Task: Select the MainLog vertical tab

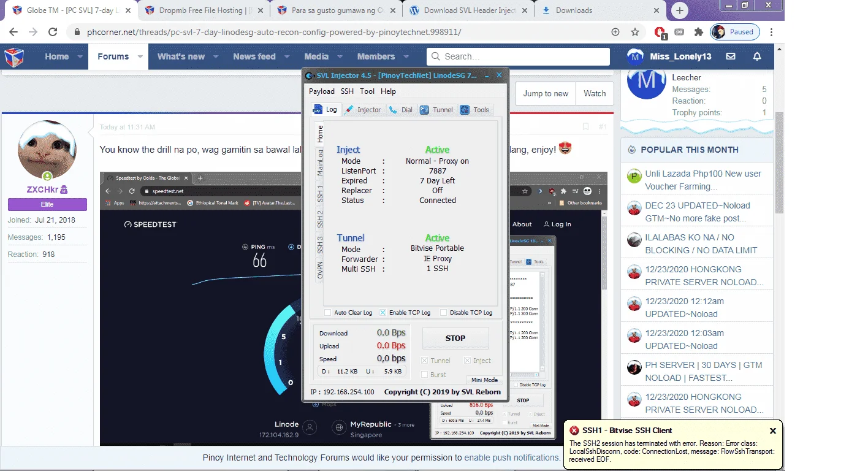Action: [320, 163]
